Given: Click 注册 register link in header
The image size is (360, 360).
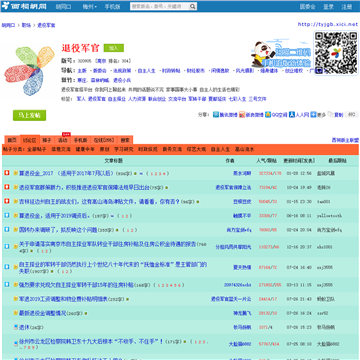Looking at the screenshot, I should tap(347, 7).
